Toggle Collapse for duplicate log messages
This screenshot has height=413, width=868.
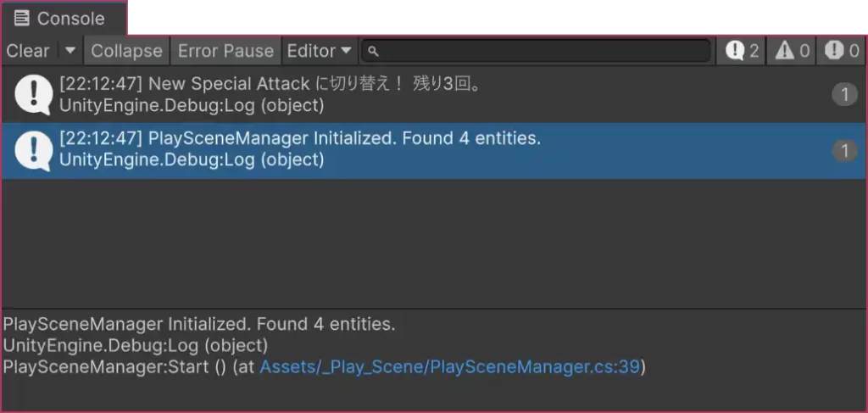point(126,51)
